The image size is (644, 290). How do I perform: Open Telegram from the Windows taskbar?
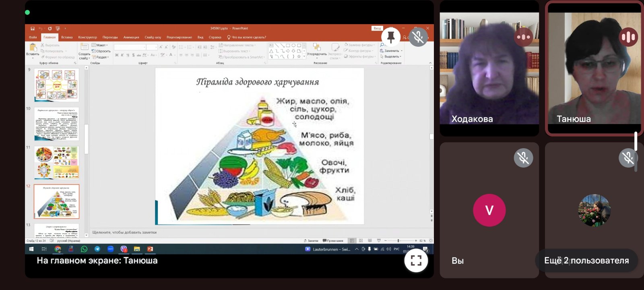[x=97, y=249]
